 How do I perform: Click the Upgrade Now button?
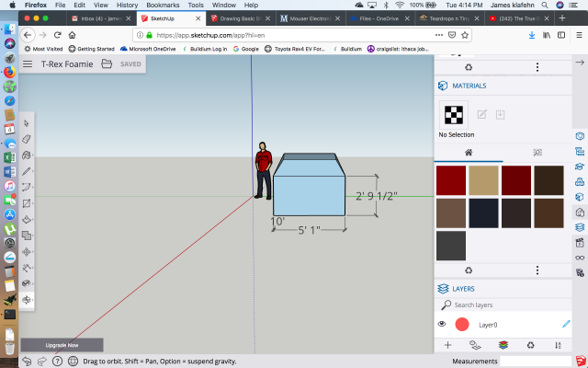(x=62, y=345)
